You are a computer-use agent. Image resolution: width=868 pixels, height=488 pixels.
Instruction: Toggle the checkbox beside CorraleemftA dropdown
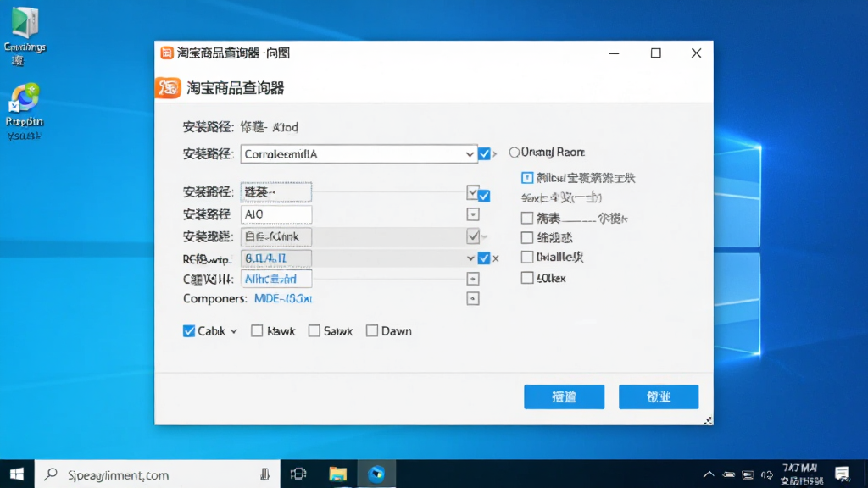484,153
